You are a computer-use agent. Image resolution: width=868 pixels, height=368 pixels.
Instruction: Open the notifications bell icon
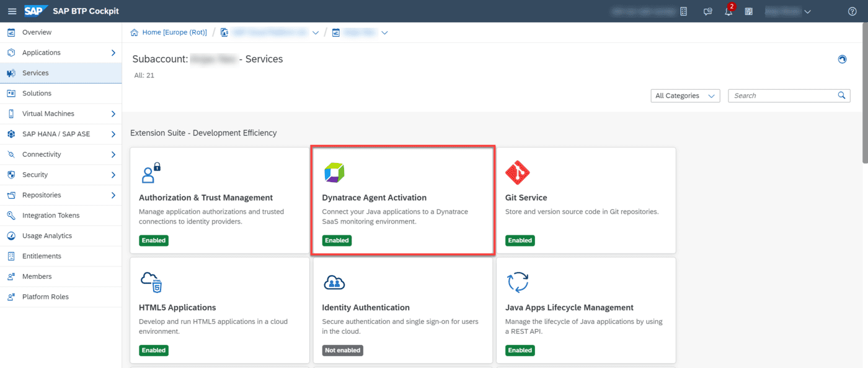click(x=727, y=11)
